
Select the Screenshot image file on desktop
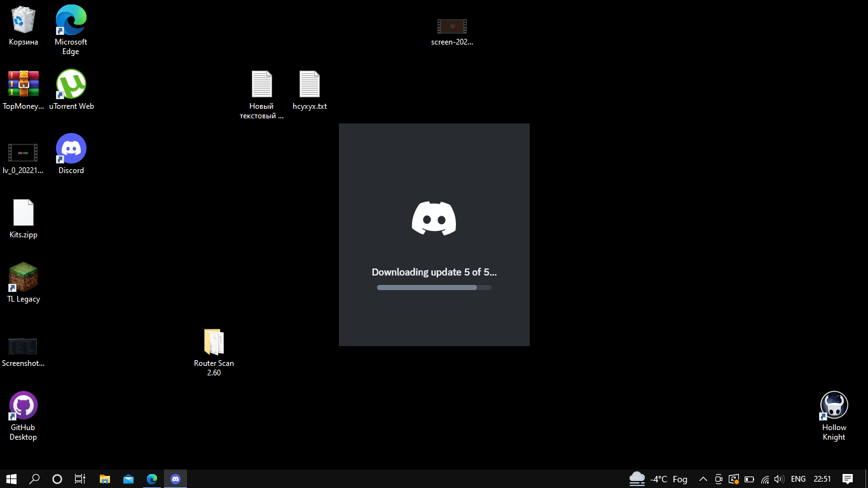coord(24,351)
